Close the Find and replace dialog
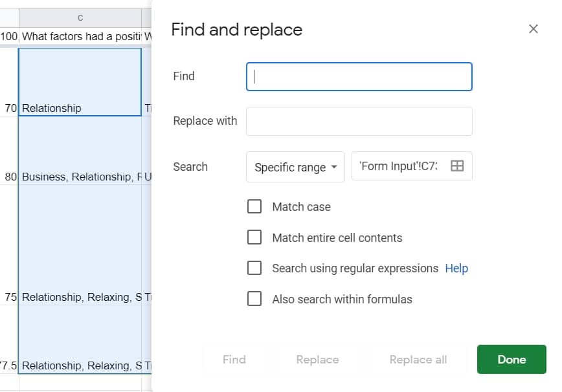Image resolution: width=562 pixels, height=392 pixels. [533, 29]
